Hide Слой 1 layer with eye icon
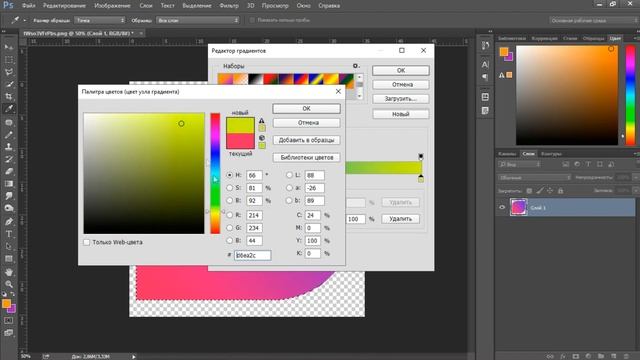The width and height of the screenshot is (640, 360). 502,207
